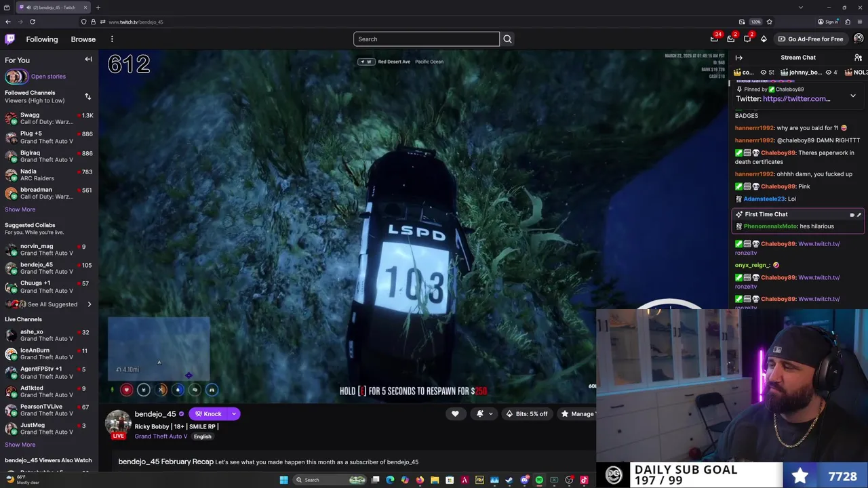Click the Twitch logo home icon
Screen dimensions: 868x488
(x=9, y=39)
